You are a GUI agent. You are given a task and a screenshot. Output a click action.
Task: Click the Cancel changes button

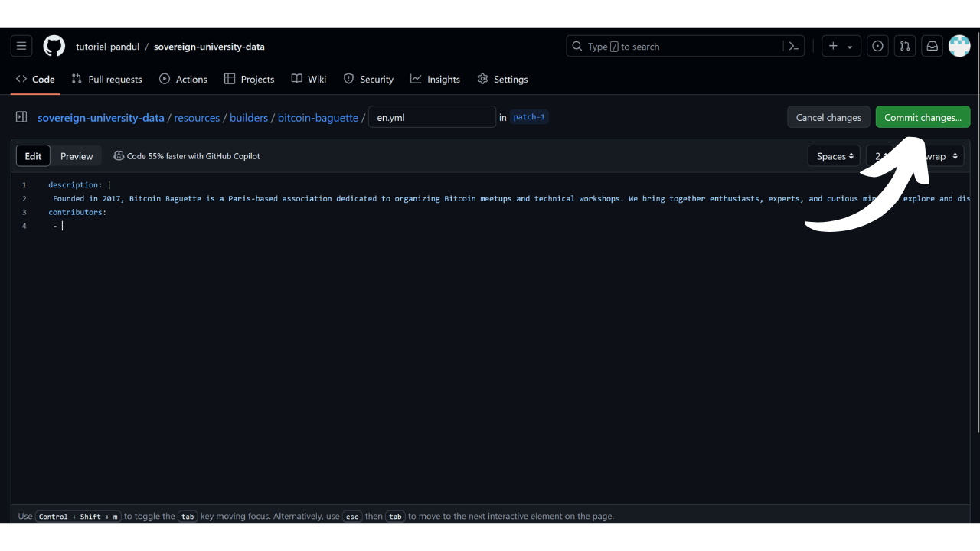tap(828, 117)
